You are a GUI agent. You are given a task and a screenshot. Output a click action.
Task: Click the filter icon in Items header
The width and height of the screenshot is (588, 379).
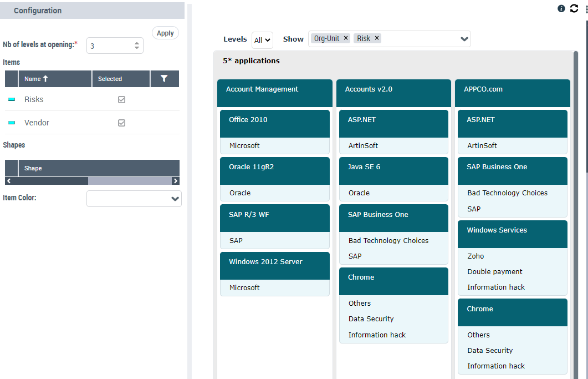pos(164,79)
